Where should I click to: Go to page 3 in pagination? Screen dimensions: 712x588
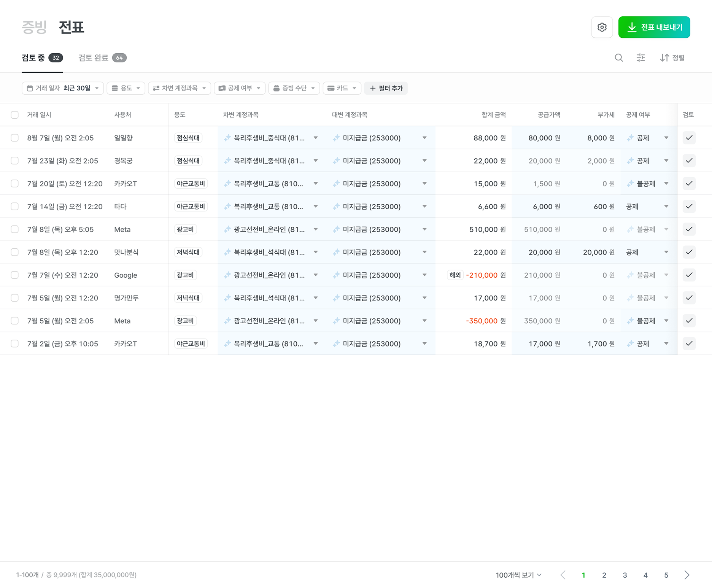pyautogui.click(x=625, y=575)
